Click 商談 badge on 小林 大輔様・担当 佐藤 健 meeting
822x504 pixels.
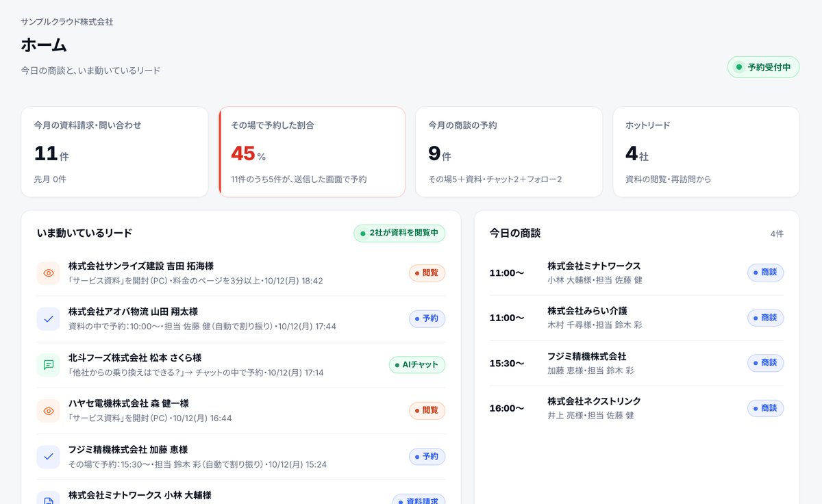click(x=765, y=273)
